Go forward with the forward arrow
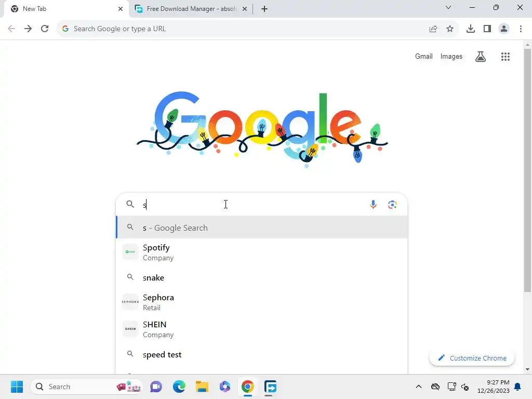 point(28,29)
